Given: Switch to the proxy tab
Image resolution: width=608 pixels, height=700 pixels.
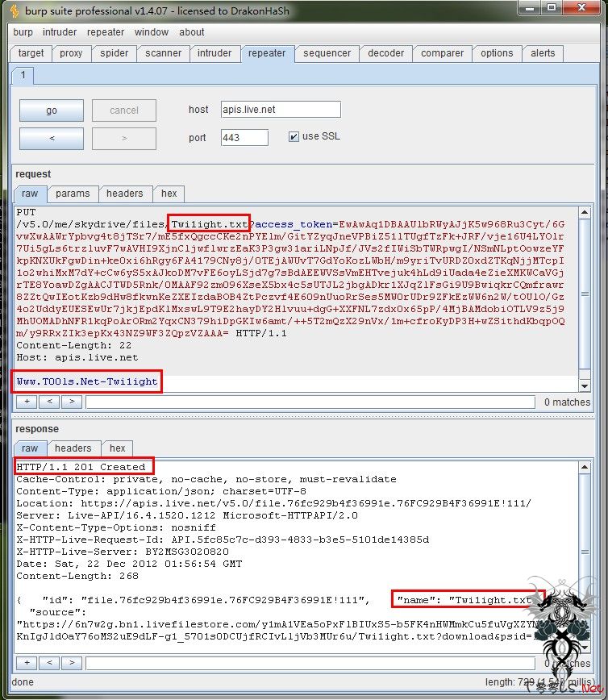Looking at the screenshot, I should [x=71, y=53].
